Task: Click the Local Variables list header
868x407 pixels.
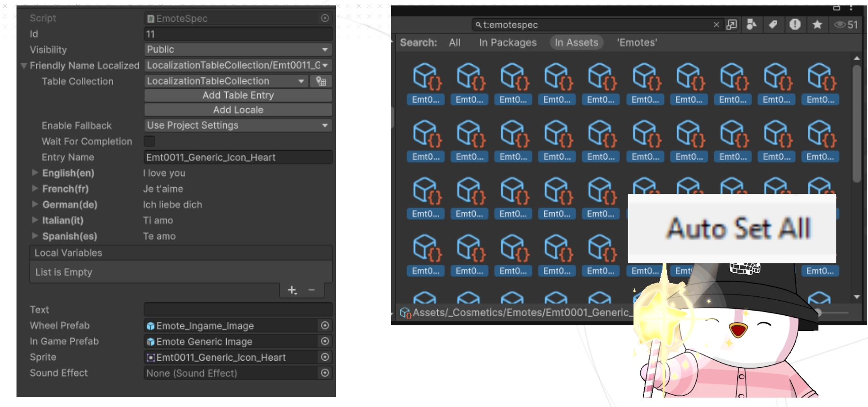Action: click(x=181, y=253)
